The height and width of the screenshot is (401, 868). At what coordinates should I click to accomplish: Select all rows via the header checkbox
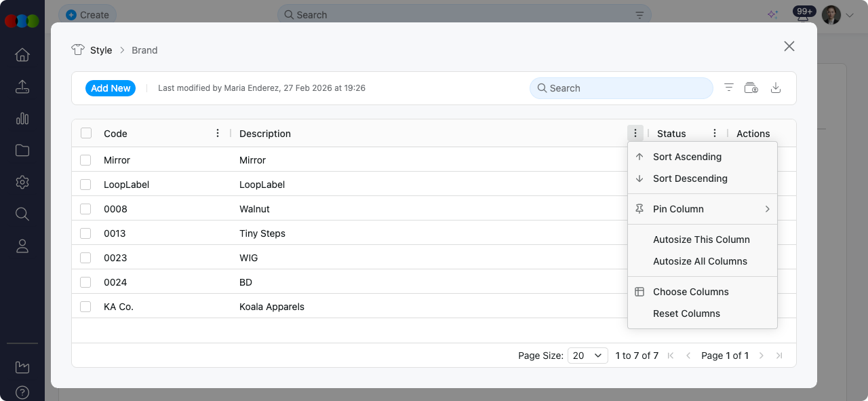85,133
